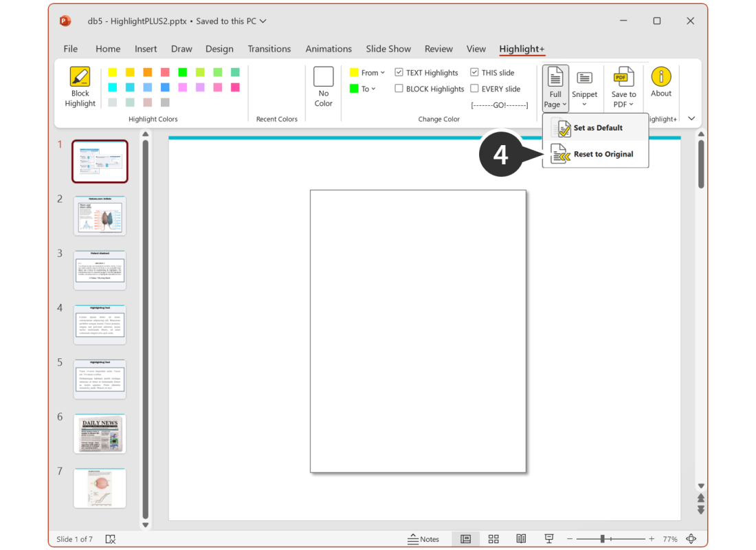756x550 pixels.
Task: Start Slide Show from status bar icon
Action: tap(549, 539)
